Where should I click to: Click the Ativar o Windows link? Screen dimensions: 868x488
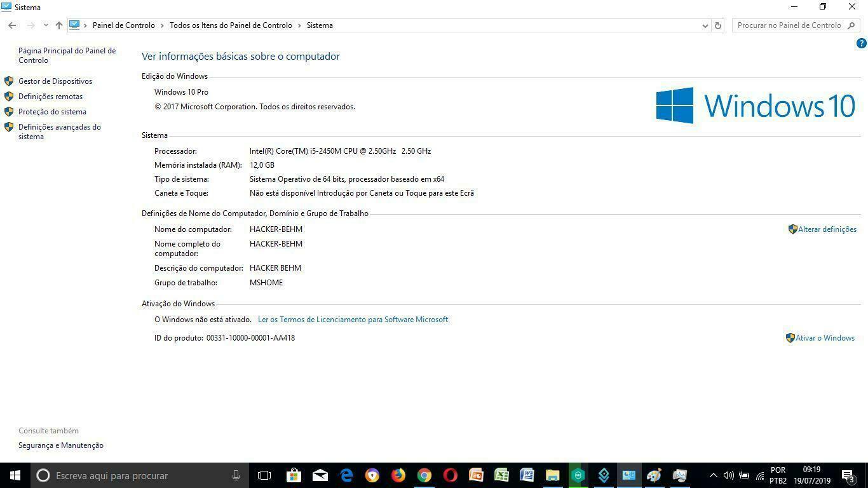click(824, 338)
